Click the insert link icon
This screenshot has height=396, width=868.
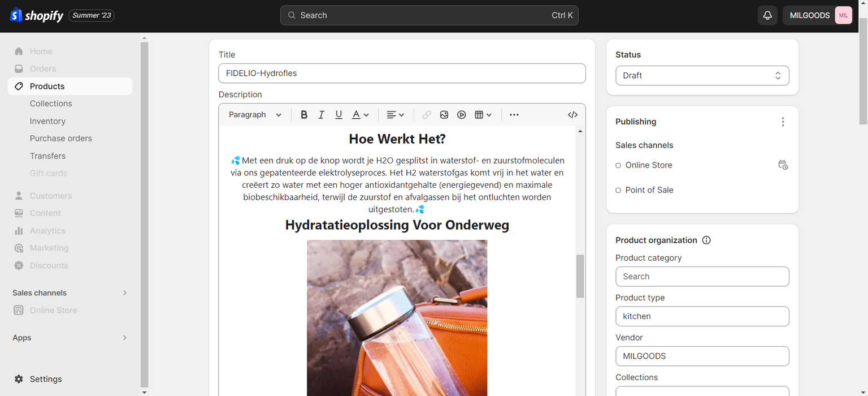point(427,115)
